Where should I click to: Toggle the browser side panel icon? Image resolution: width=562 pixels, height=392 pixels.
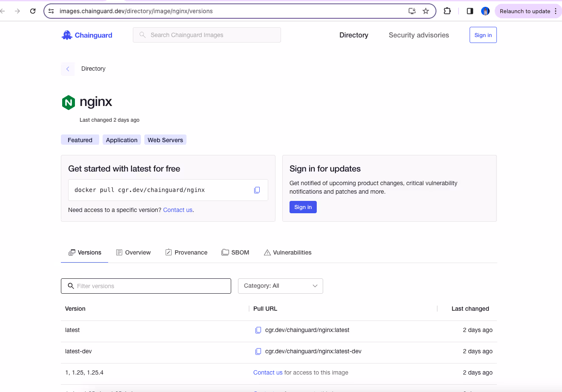point(470,11)
